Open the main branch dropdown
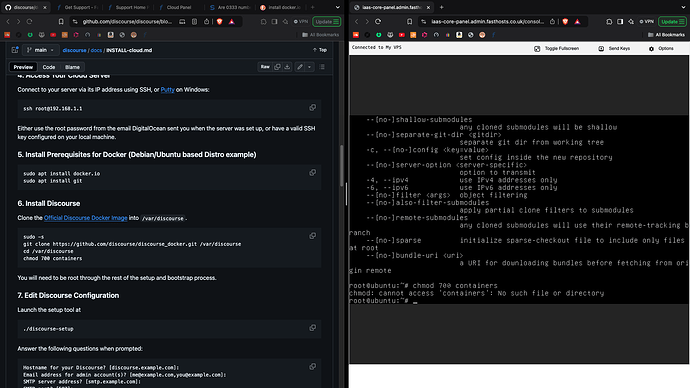The height and width of the screenshot is (388, 690). point(40,50)
